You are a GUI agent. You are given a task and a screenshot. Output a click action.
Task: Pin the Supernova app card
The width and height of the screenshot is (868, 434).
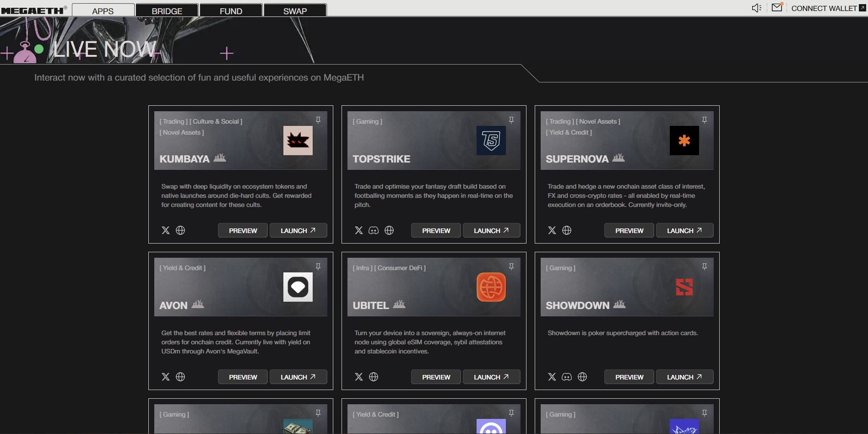tap(705, 120)
